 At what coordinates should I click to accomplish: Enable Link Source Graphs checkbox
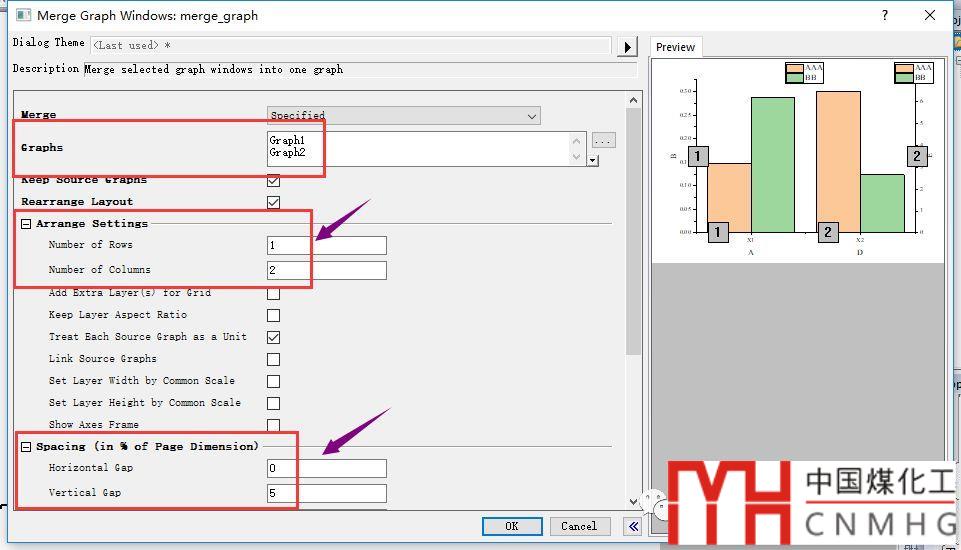(x=273, y=359)
